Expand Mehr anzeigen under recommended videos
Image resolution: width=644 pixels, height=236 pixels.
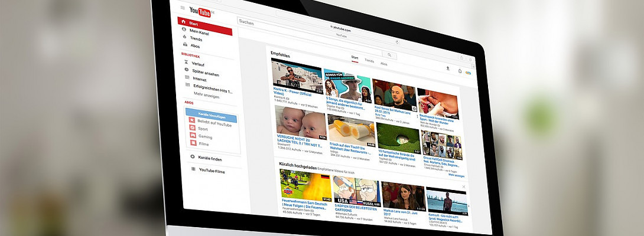point(456,175)
